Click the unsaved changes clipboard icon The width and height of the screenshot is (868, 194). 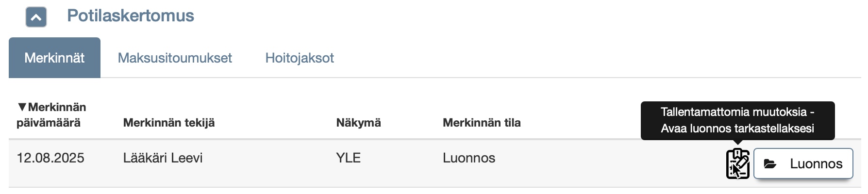tap(737, 163)
